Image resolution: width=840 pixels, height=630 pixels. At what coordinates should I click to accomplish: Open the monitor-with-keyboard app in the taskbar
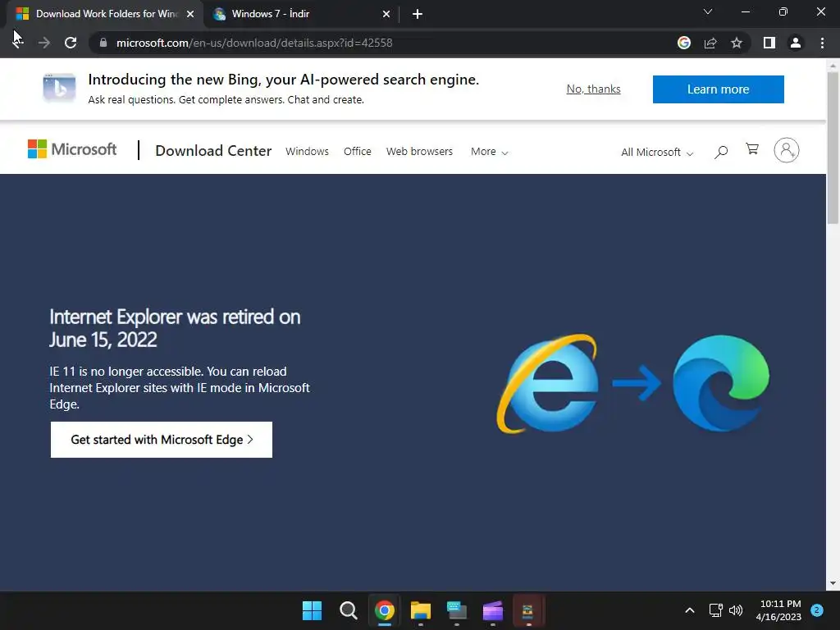(x=456, y=610)
